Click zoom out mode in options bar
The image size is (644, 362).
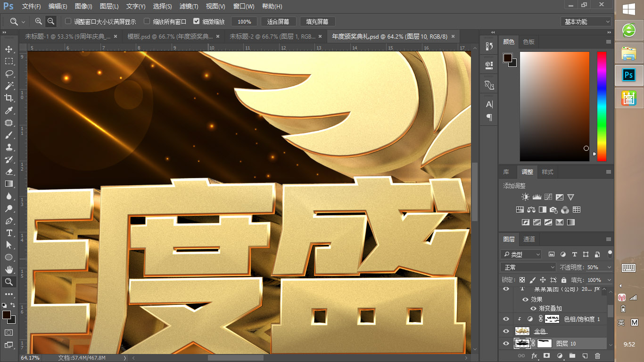(x=50, y=22)
